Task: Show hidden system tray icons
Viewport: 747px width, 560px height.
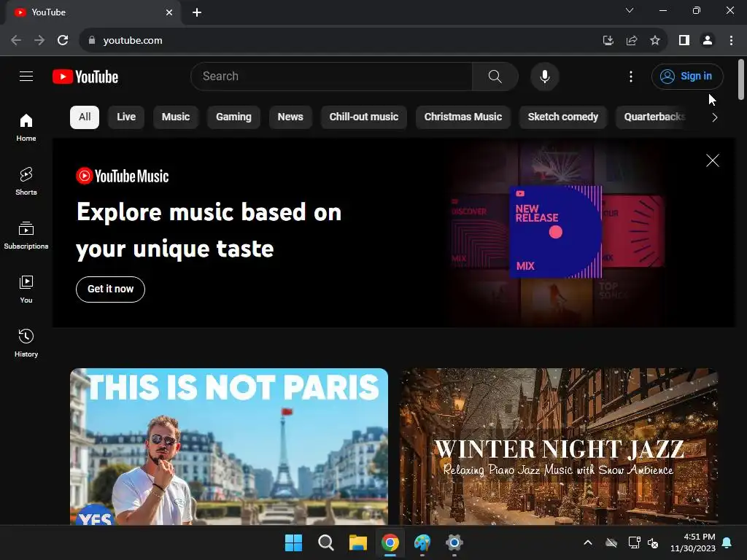Action: click(588, 542)
